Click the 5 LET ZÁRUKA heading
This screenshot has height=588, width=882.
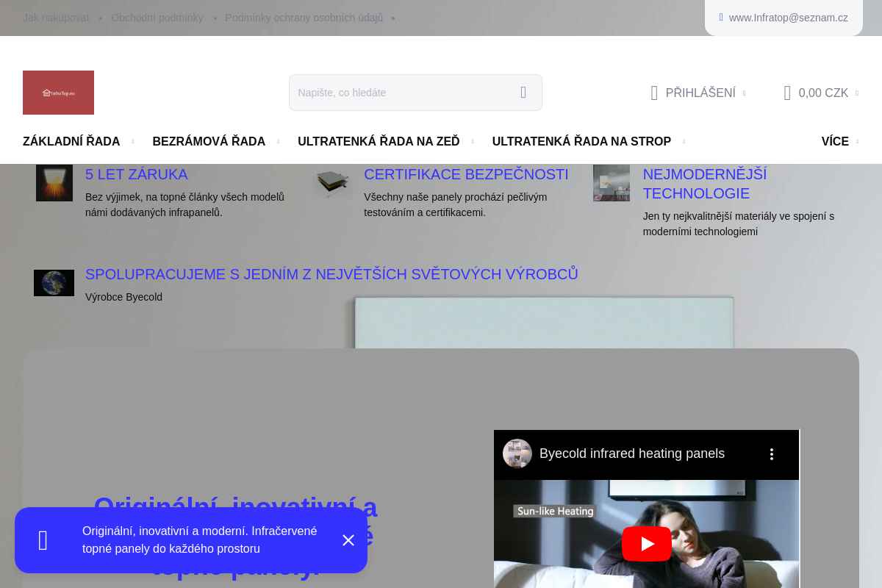point(137,174)
